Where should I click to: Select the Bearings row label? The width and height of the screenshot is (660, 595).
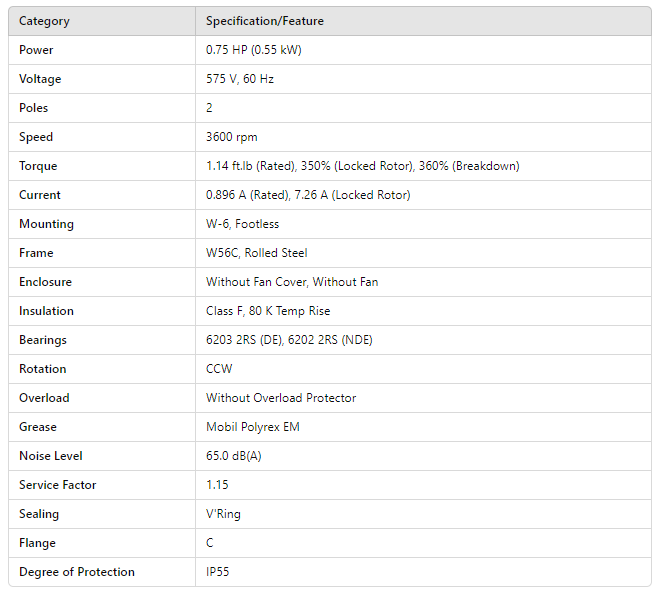point(43,340)
